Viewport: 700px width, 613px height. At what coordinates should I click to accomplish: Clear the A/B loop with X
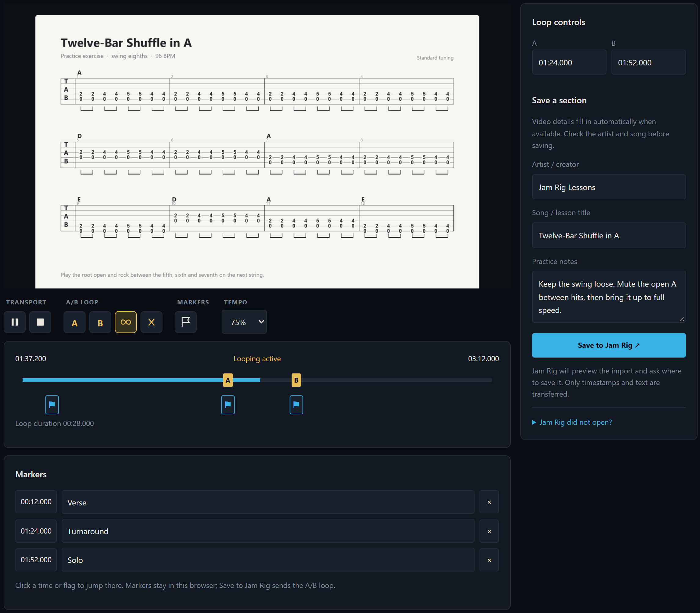coord(151,322)
